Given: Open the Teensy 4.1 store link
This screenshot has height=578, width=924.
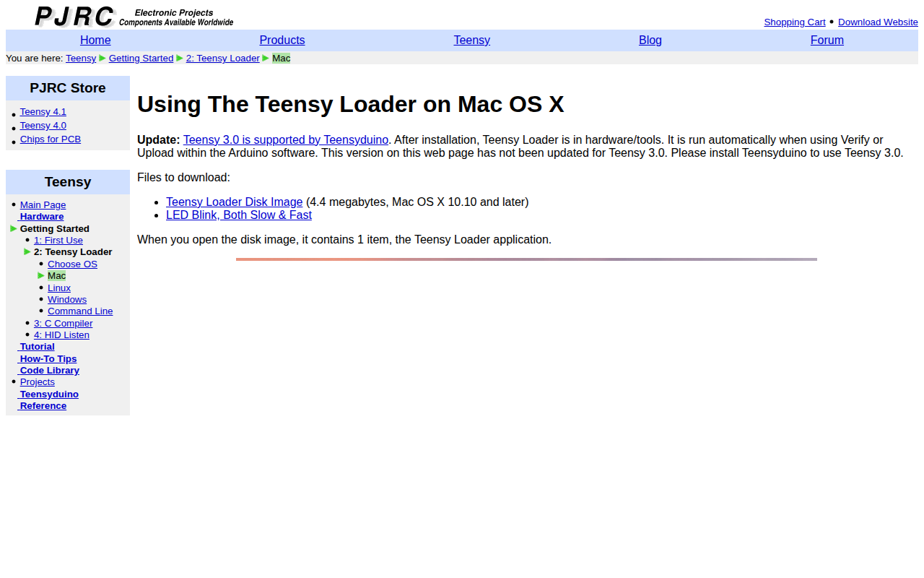Looking at the screenshot, I should tap(43, 112).
